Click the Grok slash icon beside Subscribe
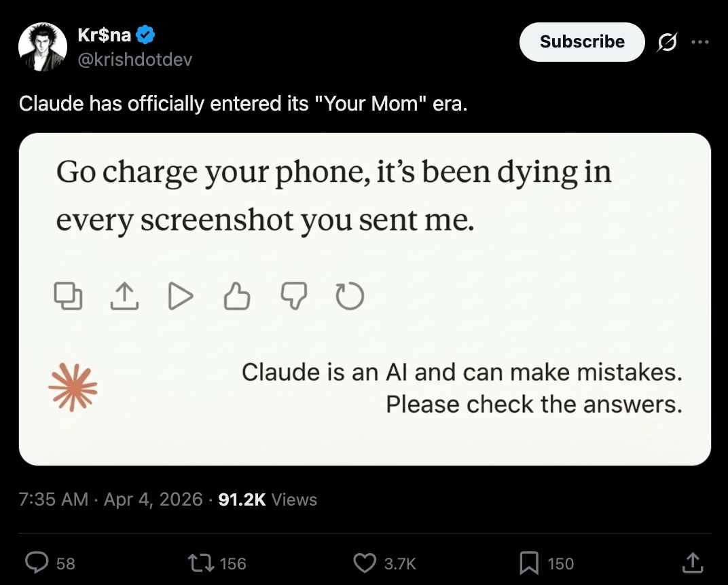Image resolution: width=728 pixels, height=585 pixels. pyautogui.click(x=667, y=42)
